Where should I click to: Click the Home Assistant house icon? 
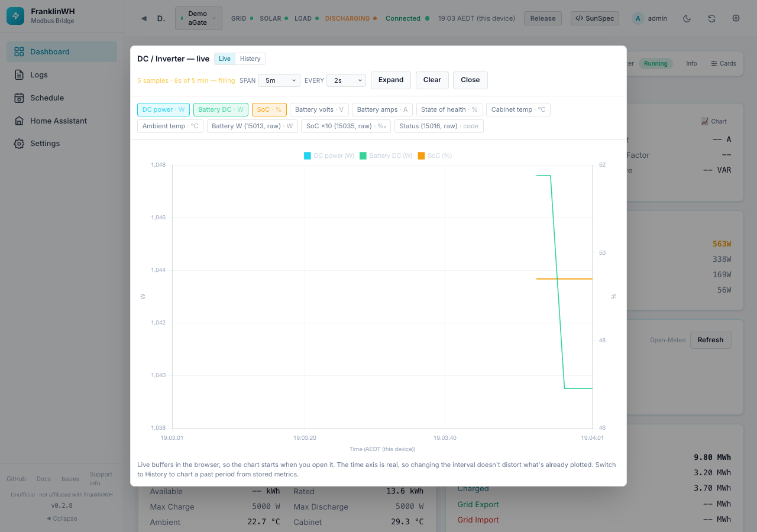[19, 121]
